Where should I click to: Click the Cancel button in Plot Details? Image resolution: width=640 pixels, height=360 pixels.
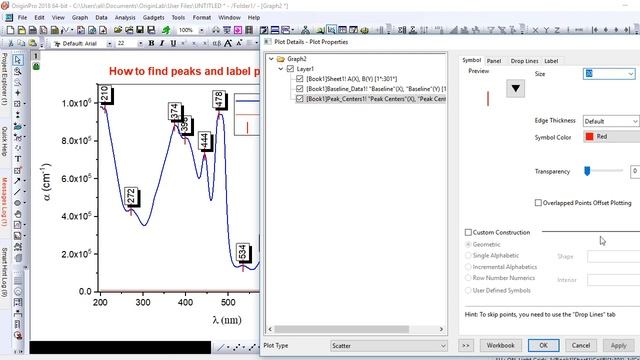click(581, 345)
